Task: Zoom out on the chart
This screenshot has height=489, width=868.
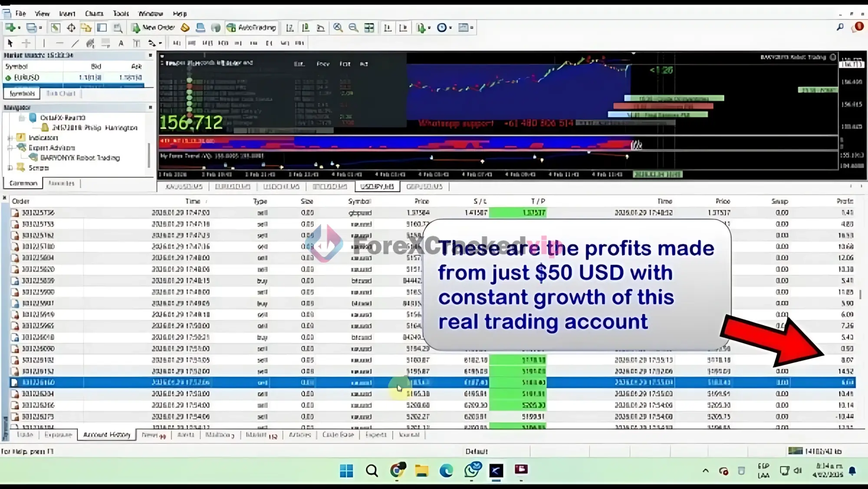Action: 353,28
